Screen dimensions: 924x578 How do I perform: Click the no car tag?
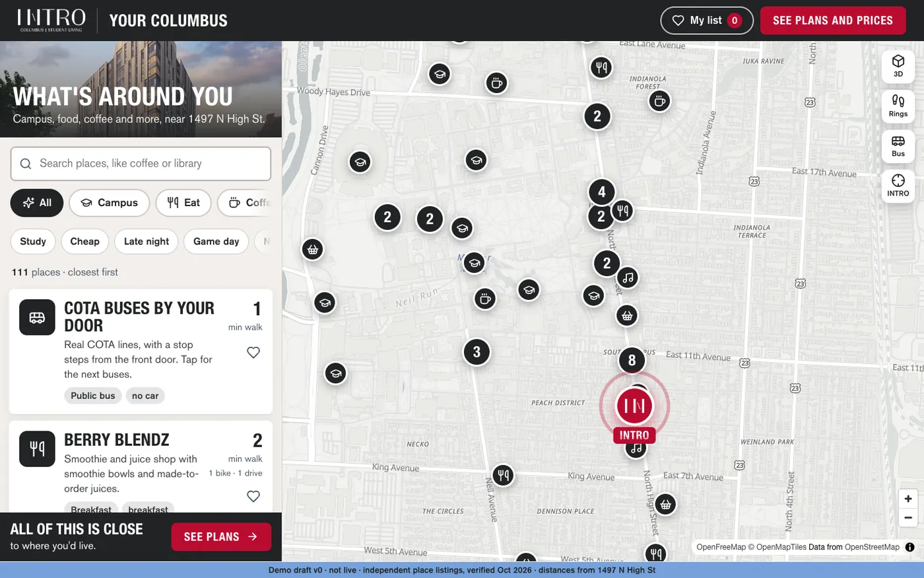(145, 396)
